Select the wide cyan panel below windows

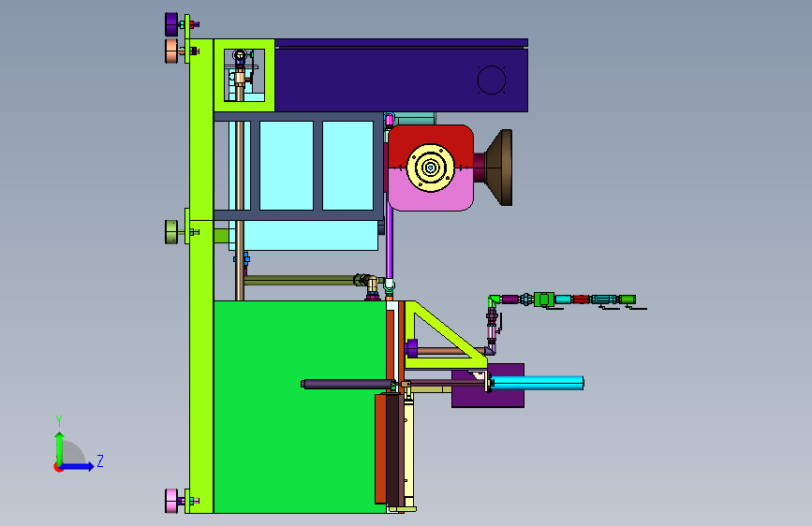pyautogui.click(x=311, y=236)
